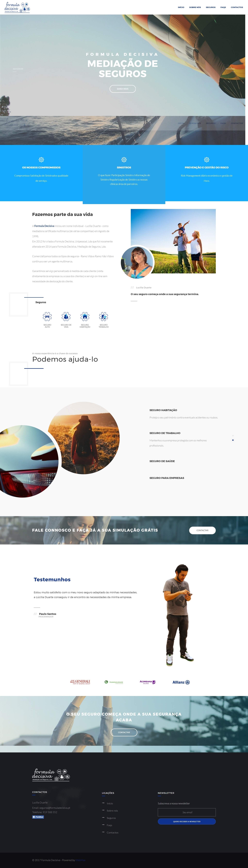Click the Seguro Habitação house icon
Image resolution: width=248 pixels, height=868 pixels.
tap(85, 316)
